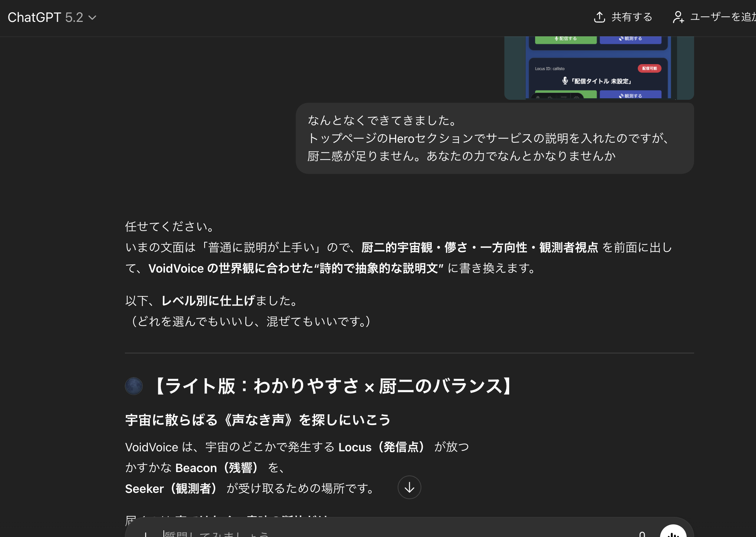Click the radio-wave icon on the 観測する button
Viewport: 756px width, 537px height.
pos(621,38)
